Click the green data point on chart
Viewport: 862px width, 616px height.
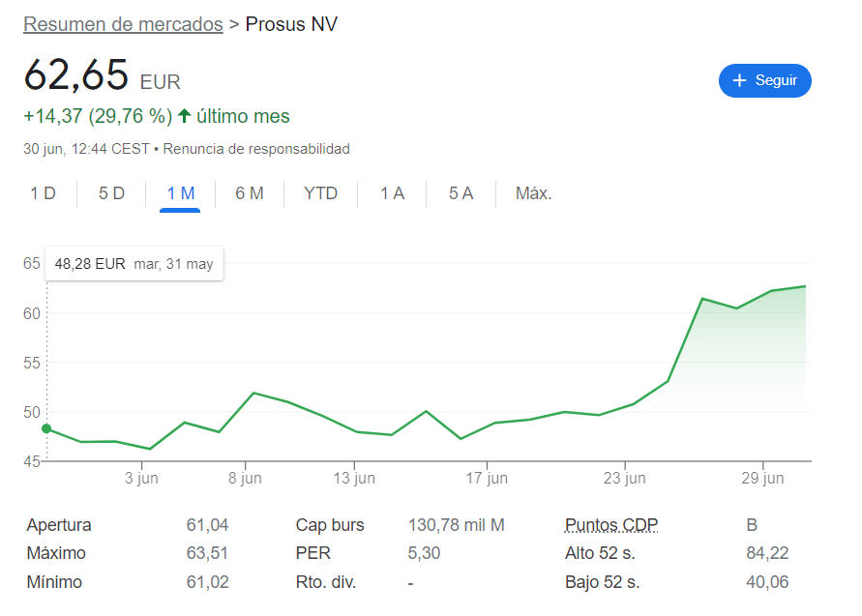point(46,428)
